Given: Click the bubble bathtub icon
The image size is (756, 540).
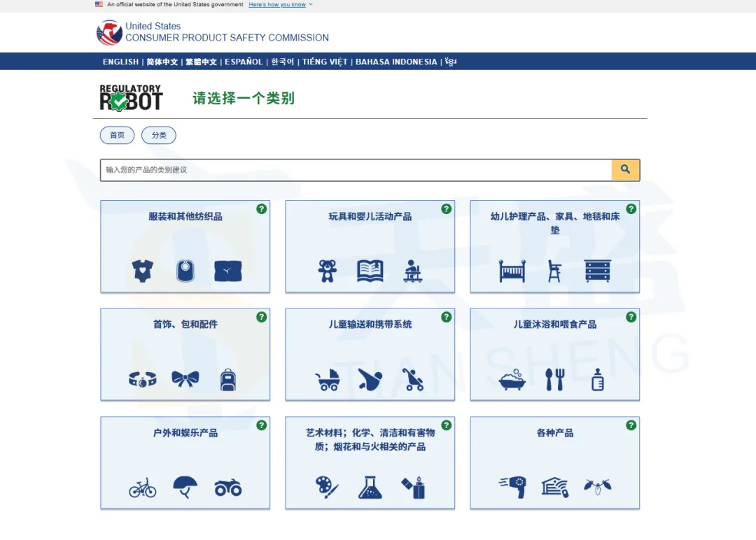Looking at the screenshot, I should coord(512,379).
